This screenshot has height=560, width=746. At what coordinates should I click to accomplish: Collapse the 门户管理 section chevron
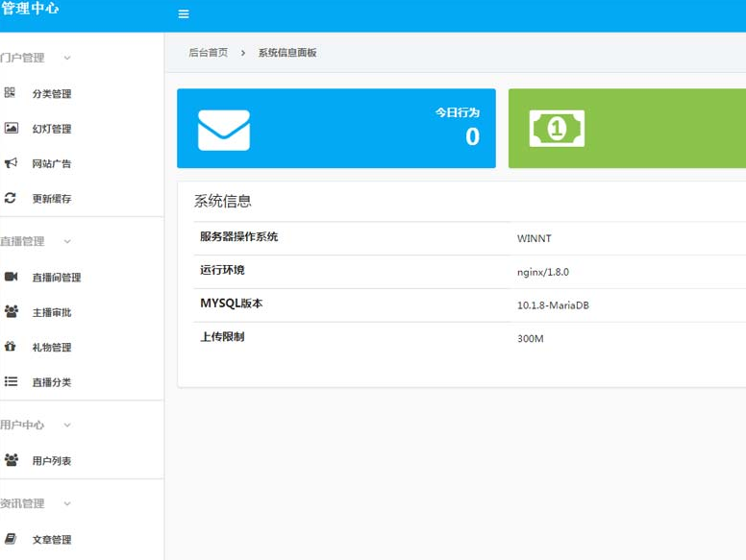[x=67, y=58]
